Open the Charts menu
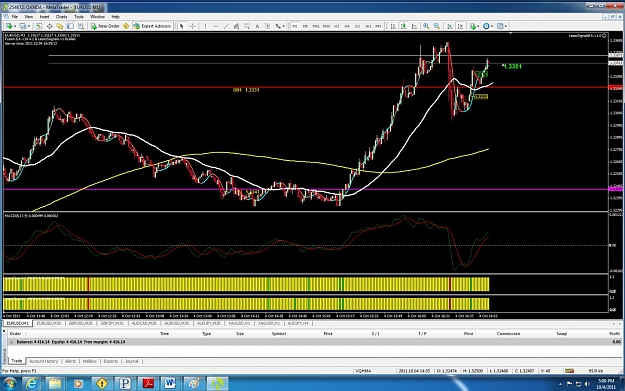 [x=61, y=17]
